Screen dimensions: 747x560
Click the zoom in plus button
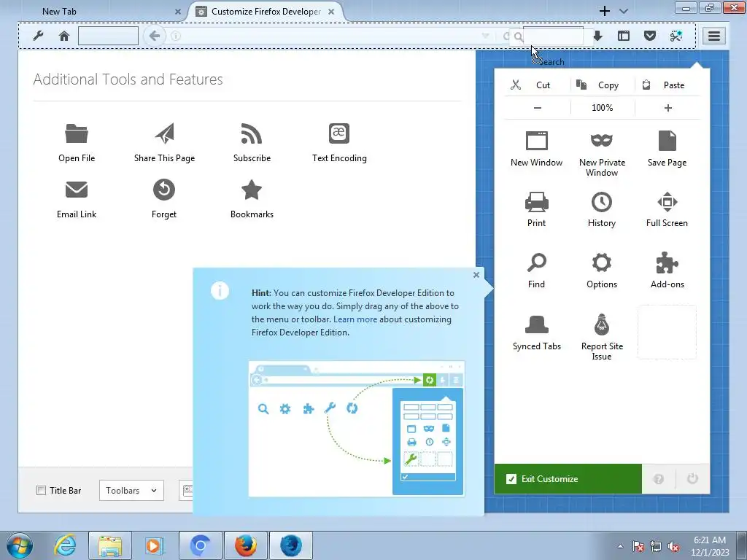(x=668, y=108)
